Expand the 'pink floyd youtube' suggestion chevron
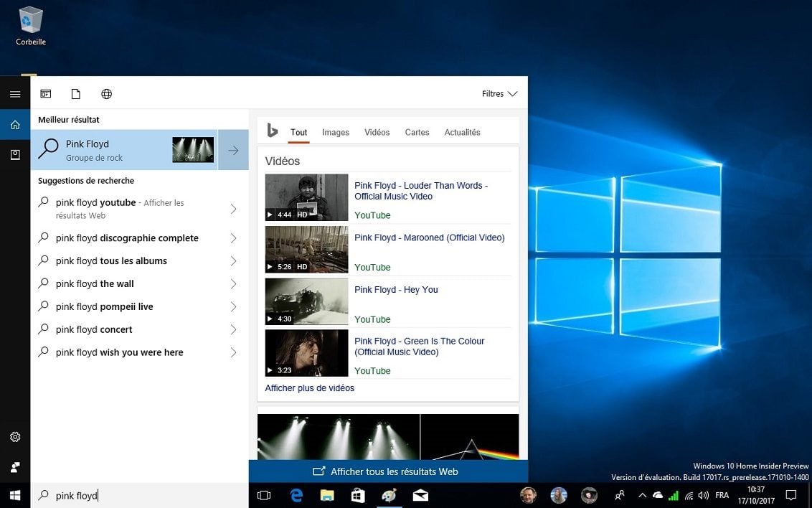 tap(234, 209)
